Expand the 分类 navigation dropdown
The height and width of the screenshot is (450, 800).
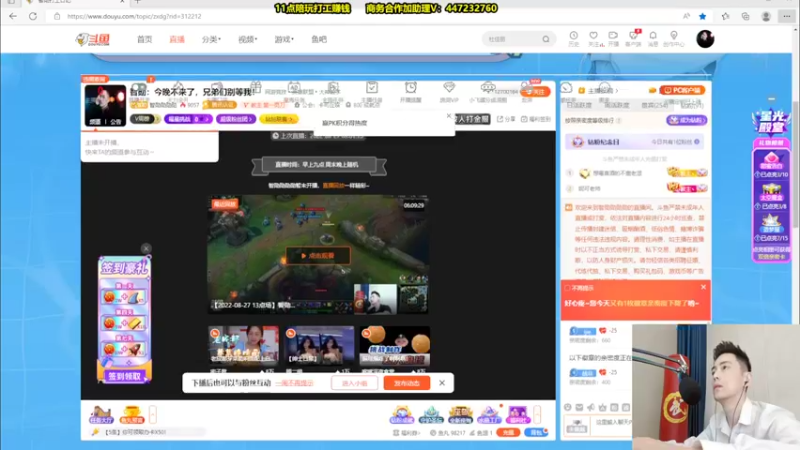coord(211,39)
